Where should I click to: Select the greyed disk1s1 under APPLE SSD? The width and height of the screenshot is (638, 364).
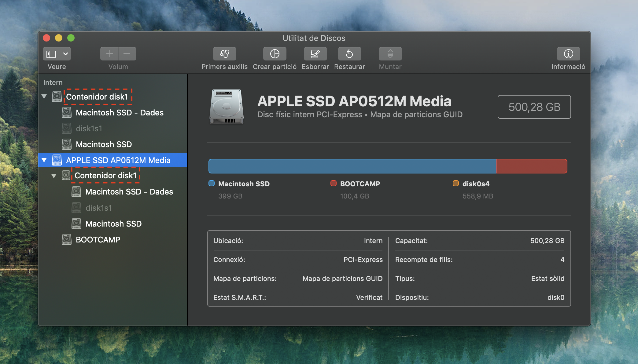[x=98, y=208]
